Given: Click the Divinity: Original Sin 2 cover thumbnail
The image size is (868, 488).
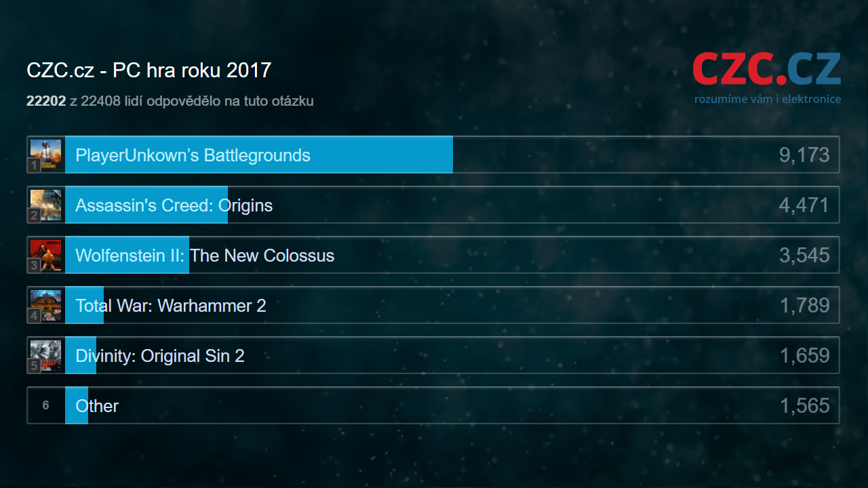Looking at the screenshot, I should [x=46, y=355].
